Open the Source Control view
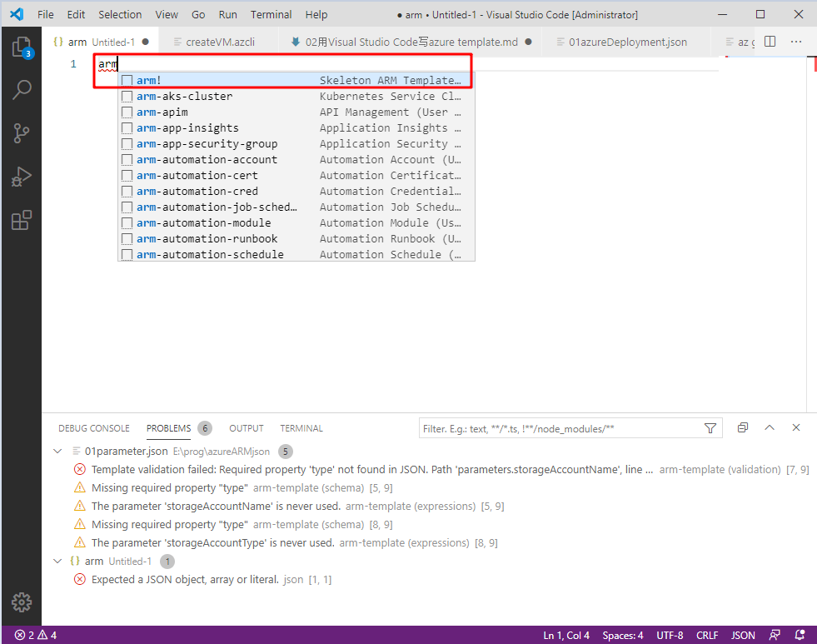Image resolution: width=817 pixels, height=644 pixels. (21, 133)
